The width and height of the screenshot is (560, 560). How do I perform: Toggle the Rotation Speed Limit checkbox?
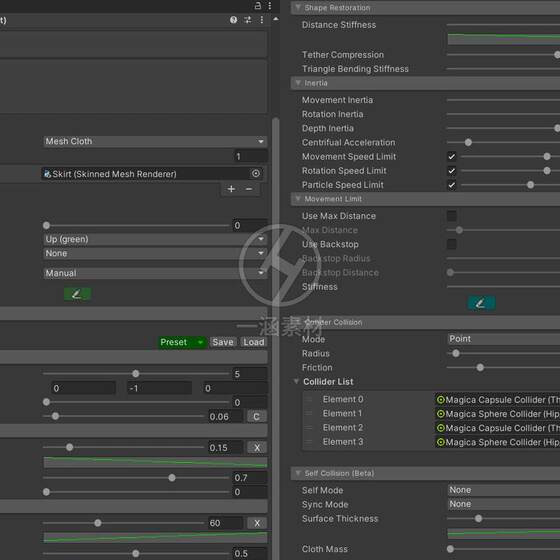451,171
